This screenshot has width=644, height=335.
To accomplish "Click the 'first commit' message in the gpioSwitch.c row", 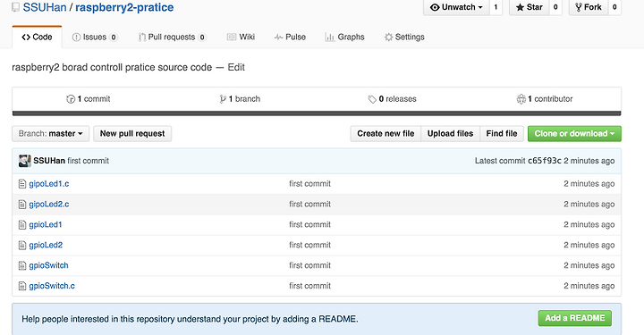I will (x=309, y=286).
